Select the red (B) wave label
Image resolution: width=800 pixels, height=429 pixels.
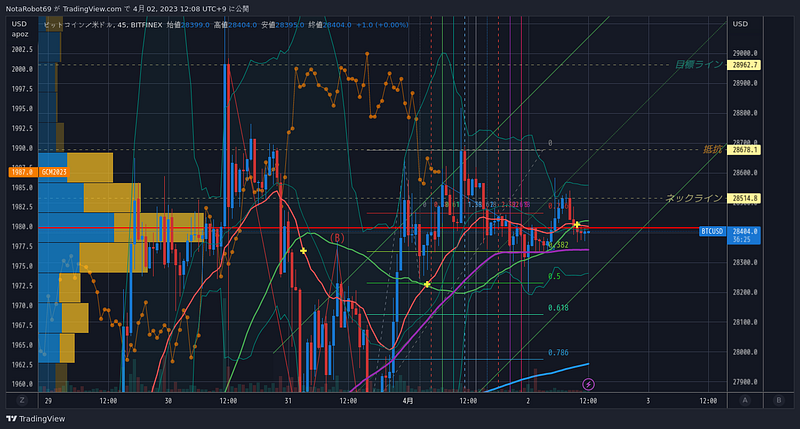[337, 238]
